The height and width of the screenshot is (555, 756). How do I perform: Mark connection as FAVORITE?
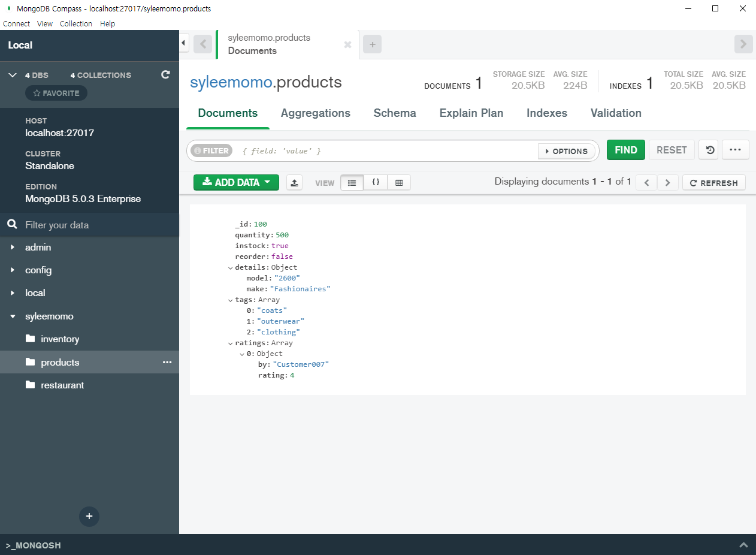point(56,93)
